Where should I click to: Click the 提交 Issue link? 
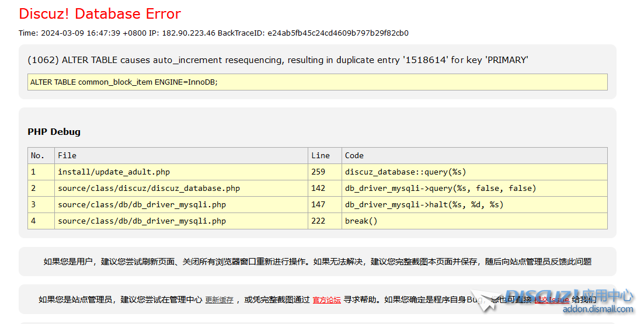551,299
